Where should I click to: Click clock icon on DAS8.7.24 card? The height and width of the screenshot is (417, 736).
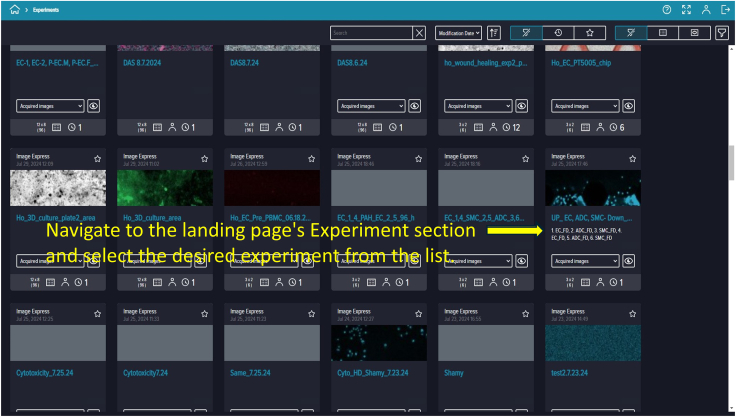point(292,127)
